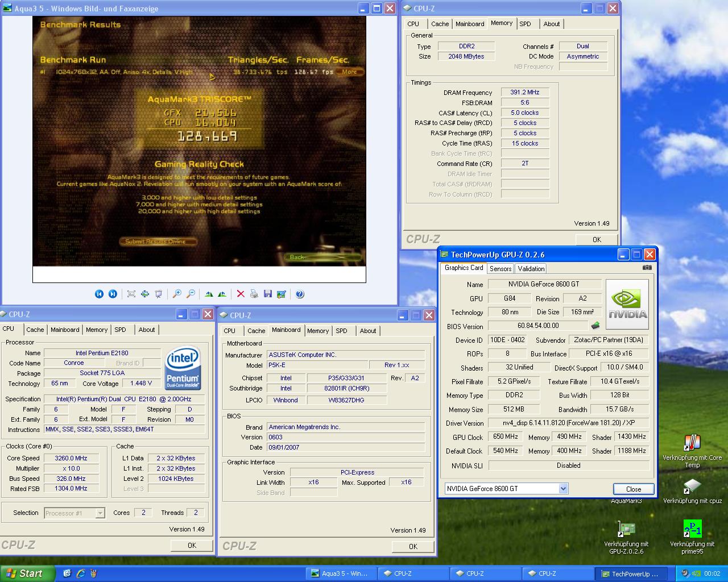Open the prime95 desktop shortcut
This screenshot has height=582, width=728.
[x=692, y=537]
